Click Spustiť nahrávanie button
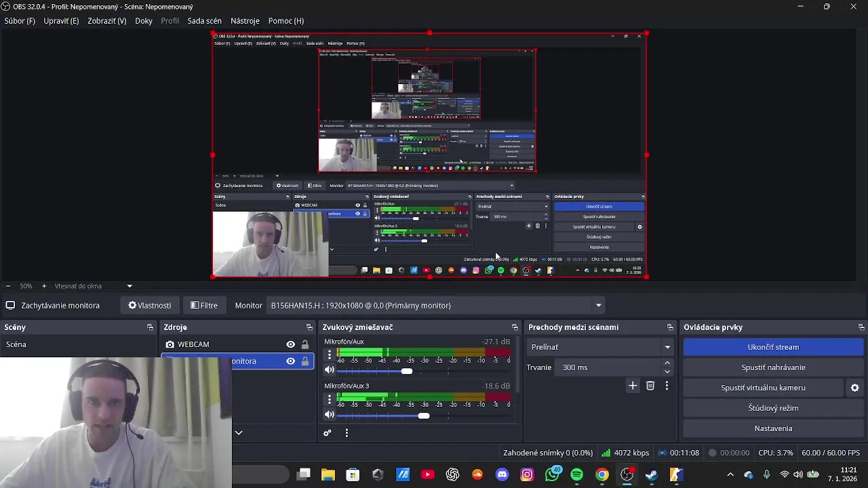 (773, 367)
